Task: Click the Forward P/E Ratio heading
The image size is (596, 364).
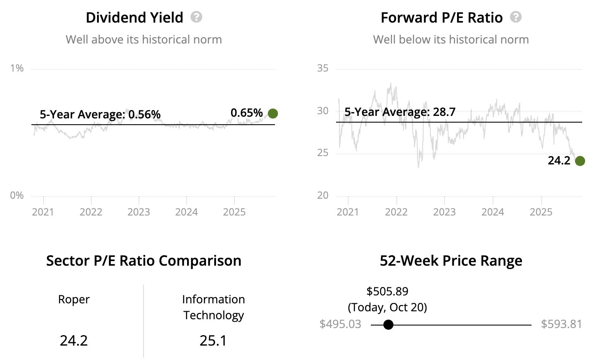Action: tap(442, 18)
